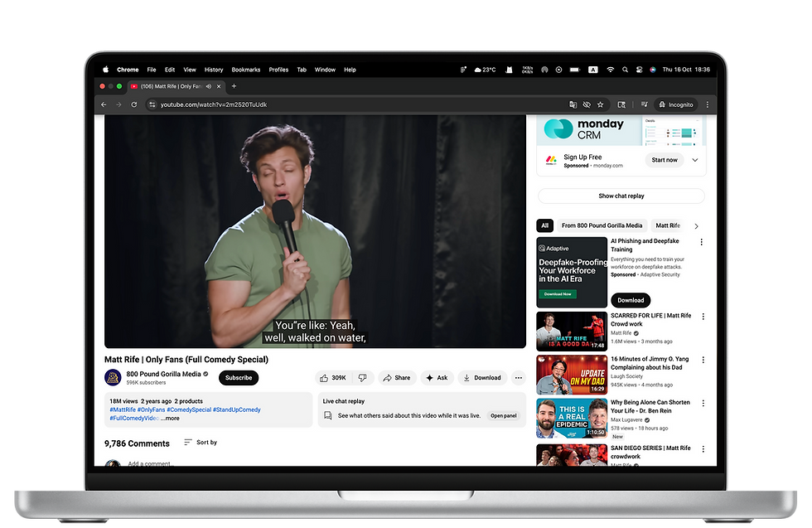
Task: Open the Share dialog for the video
Action: [397, 378]
